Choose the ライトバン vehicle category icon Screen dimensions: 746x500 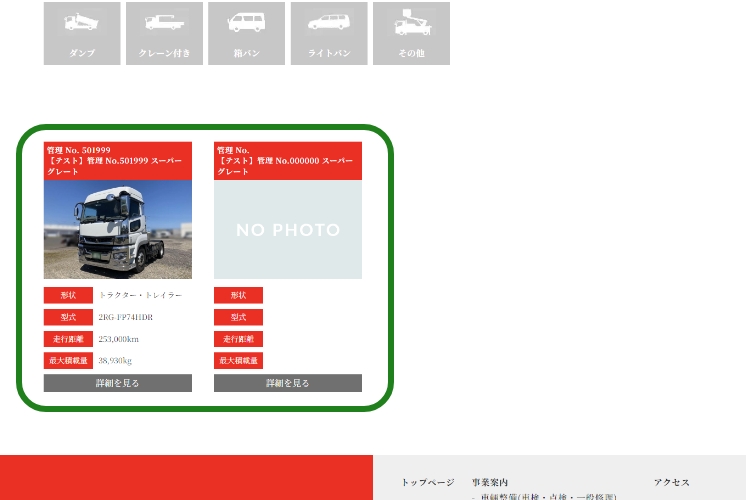click(329, 33)
